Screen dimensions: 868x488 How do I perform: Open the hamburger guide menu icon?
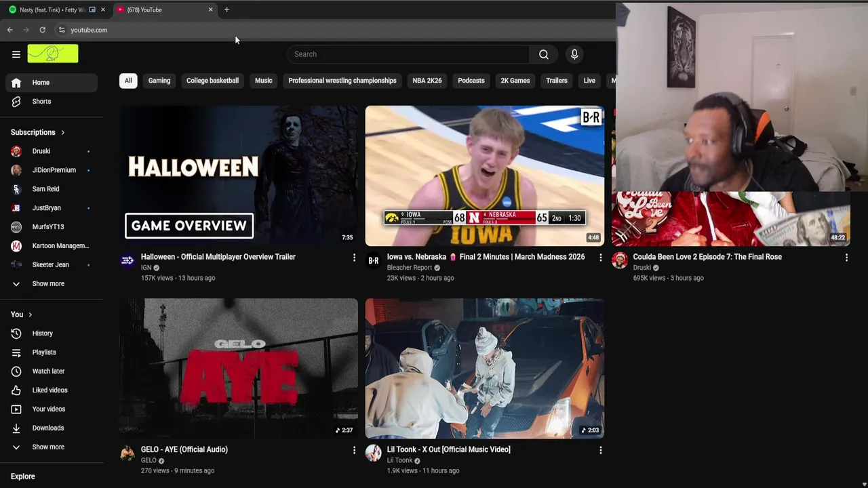tap(16, 54)
